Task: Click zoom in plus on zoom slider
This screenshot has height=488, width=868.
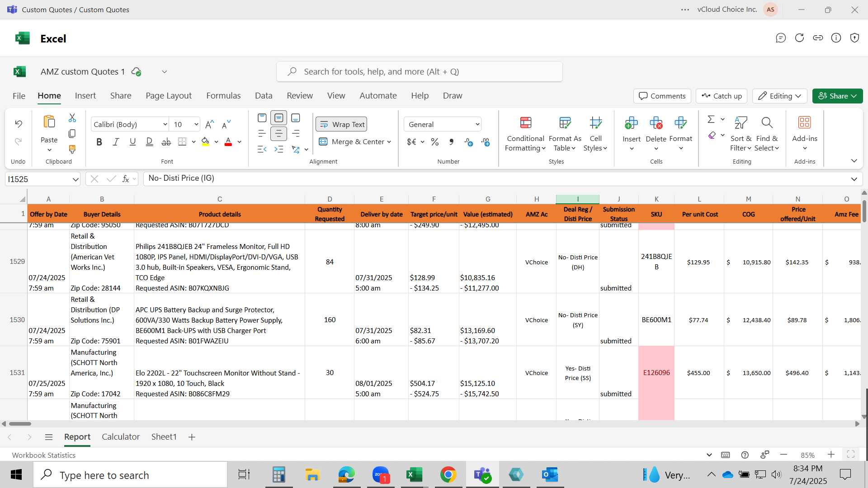Action: coord(831,455)
